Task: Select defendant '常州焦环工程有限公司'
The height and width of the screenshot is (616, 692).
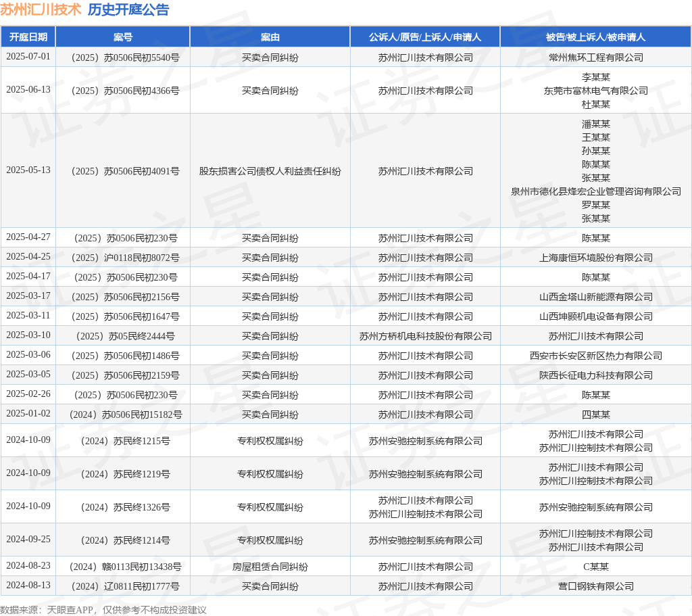Action: point(596,57)
